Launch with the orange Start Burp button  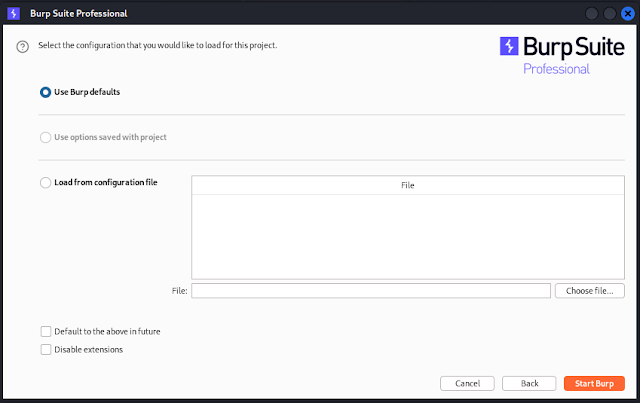click(x=595, y=383)
